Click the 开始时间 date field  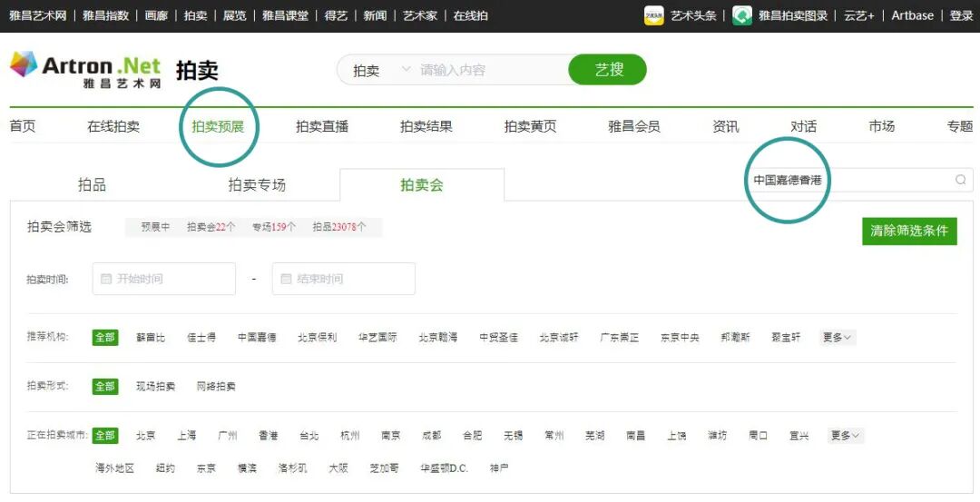[163, 279]
